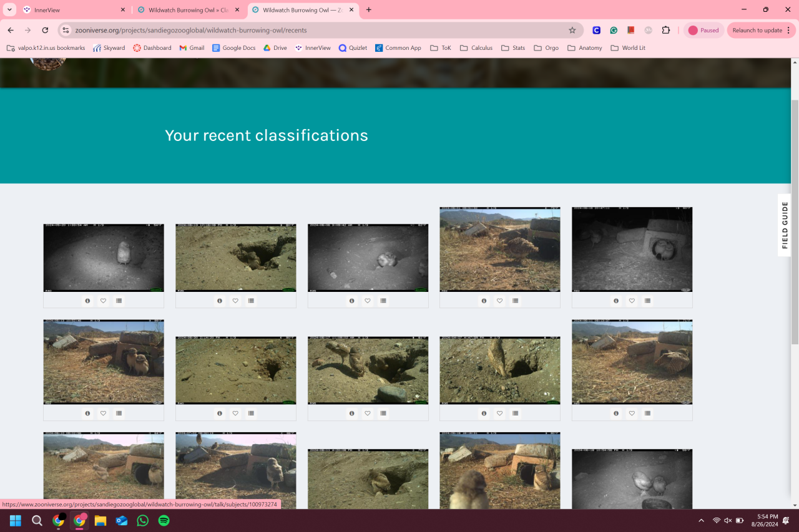Open the Gmail bookmark
799x532 pixels.
[192, 48]
